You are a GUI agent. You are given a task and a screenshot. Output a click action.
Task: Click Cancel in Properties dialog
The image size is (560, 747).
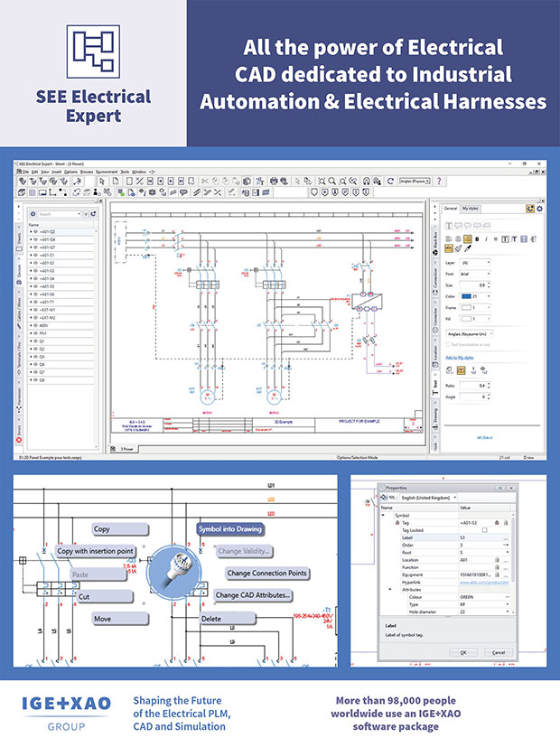pos(499,653)
